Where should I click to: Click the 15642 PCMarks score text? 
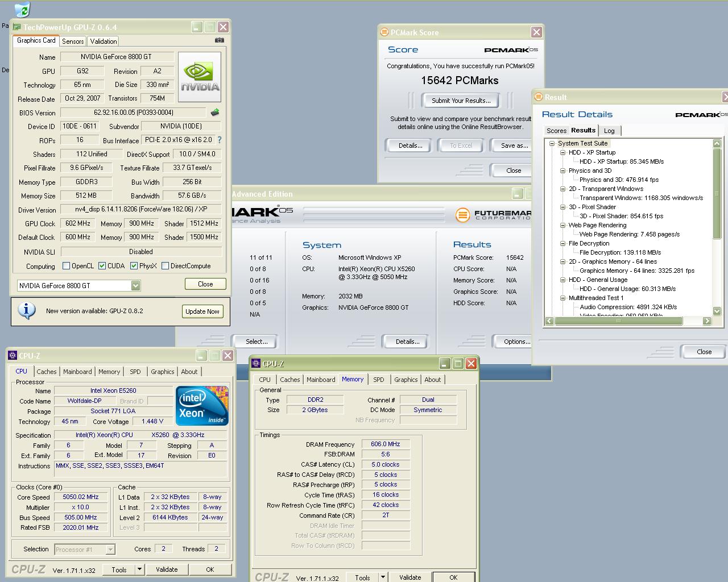[460, 81]
